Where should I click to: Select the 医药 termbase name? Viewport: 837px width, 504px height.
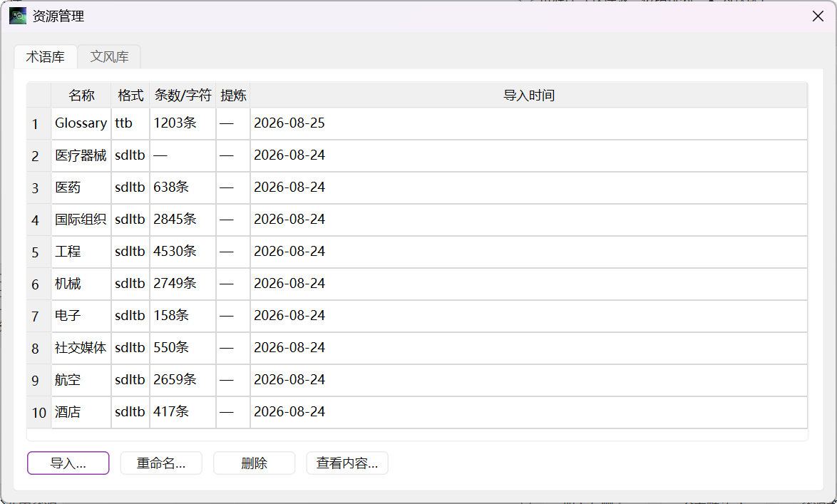pos(81,187)
